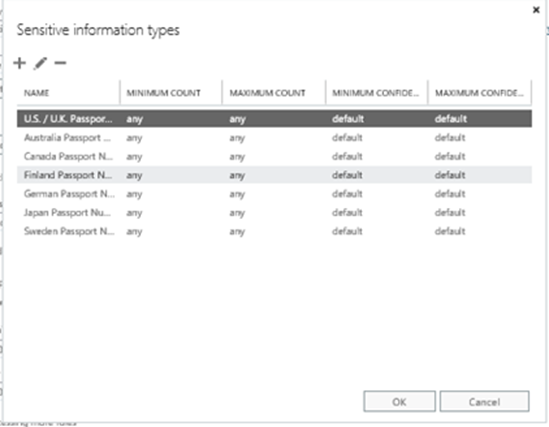Click the plus icon to add type

[x=20, y=63]
